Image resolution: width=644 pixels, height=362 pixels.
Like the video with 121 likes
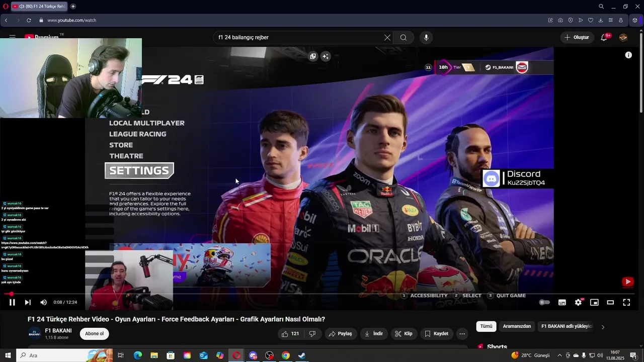290,334
